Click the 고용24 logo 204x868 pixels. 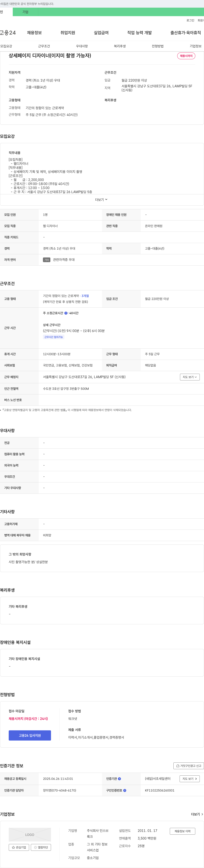coord(8,33)
